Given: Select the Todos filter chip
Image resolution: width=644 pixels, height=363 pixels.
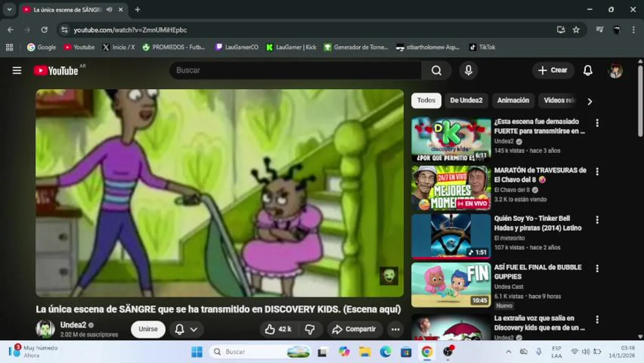Looking at the screenshot, I should point(426,100).
